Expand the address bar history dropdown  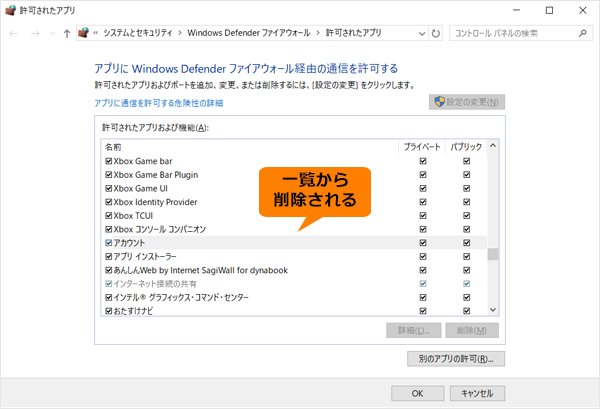[x=422, y=33]
